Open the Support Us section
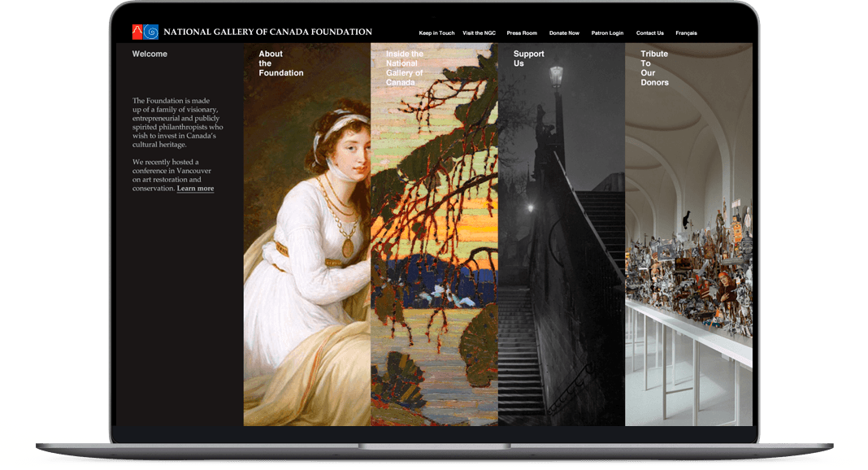 pos(528,59)
